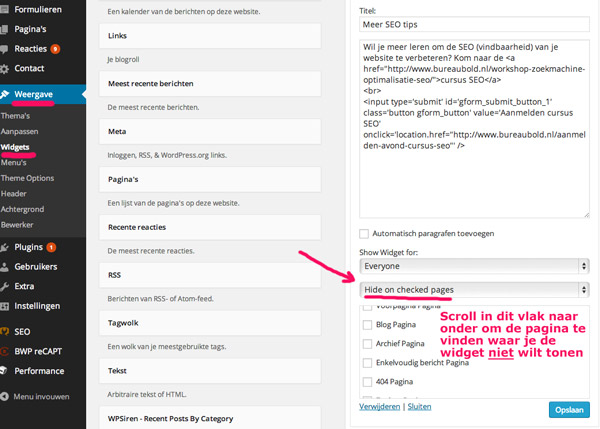The height and width of the screenshot is (429, 600).
Task: Open the orange Plugins update badge
Action: tap(51, 248)
